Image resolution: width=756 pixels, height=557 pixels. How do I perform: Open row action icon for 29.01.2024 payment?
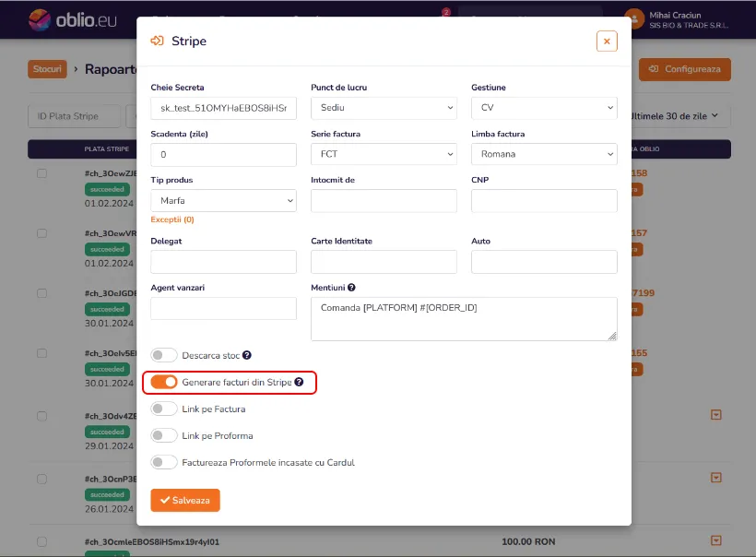click(x=716, y=415)
